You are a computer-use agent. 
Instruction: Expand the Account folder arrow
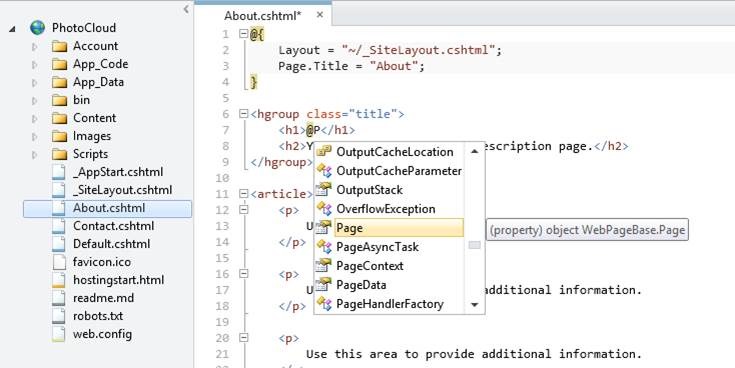[34, 46]
